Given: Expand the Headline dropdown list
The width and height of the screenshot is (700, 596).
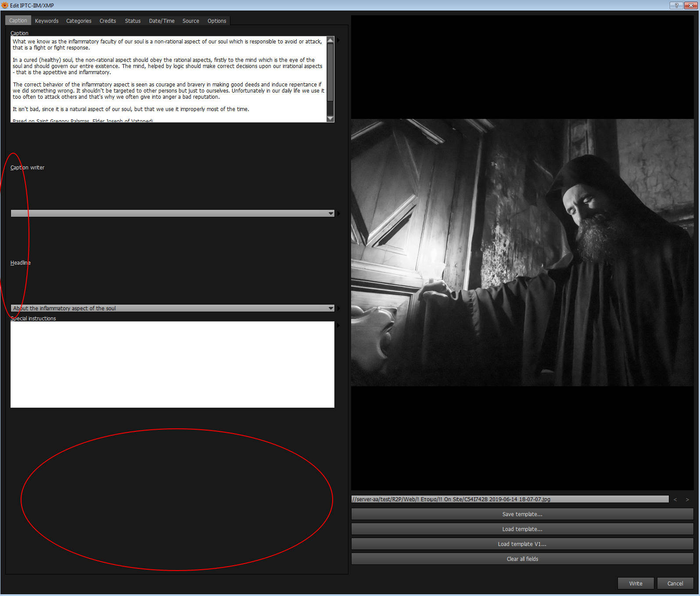Looking at the screenshot, I should tap(331, 308).
